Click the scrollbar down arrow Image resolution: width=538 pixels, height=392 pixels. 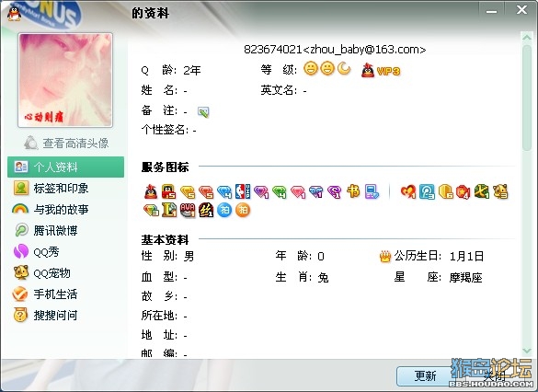point(527,351)
